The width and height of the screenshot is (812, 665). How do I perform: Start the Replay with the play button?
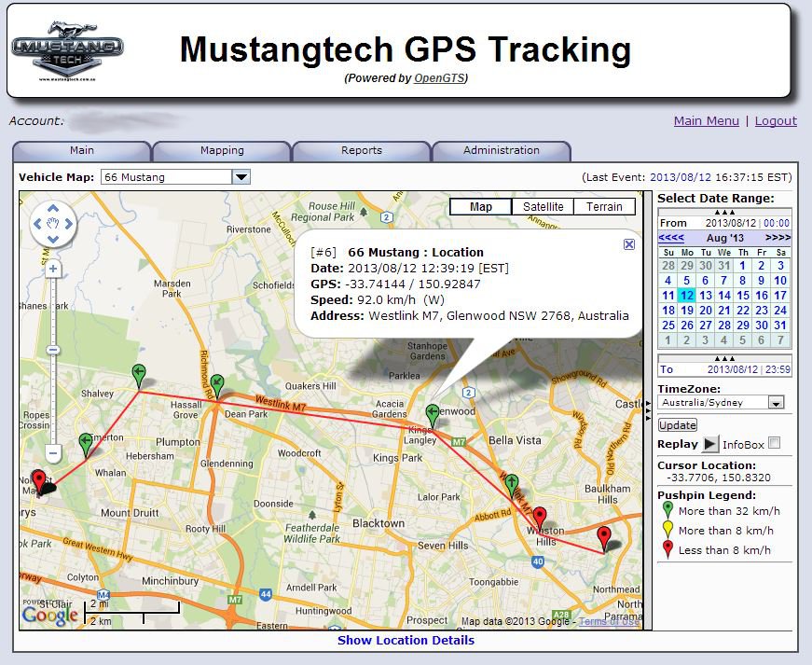point(710,444)
